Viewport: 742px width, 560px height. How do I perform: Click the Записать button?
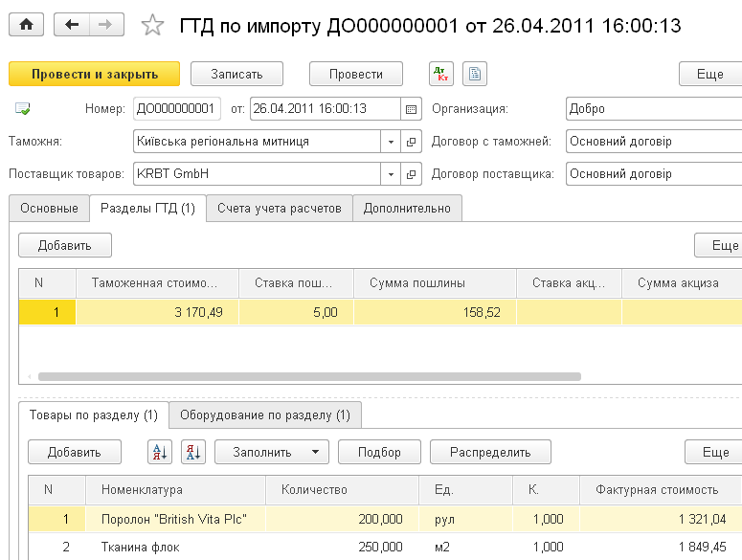pos(236,74)
